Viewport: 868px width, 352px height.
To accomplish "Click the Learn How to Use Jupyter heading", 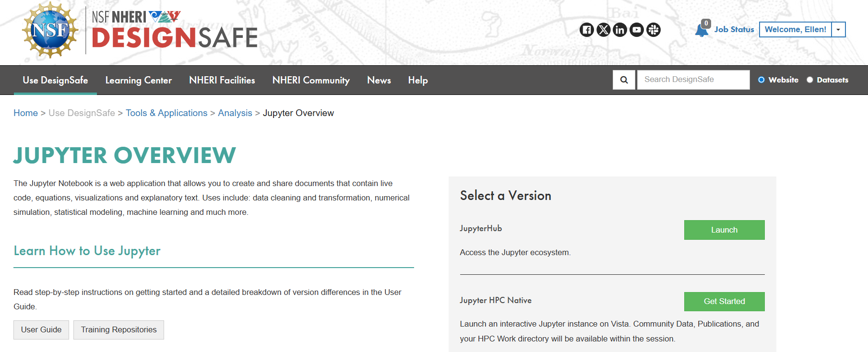I will point(87,251).
